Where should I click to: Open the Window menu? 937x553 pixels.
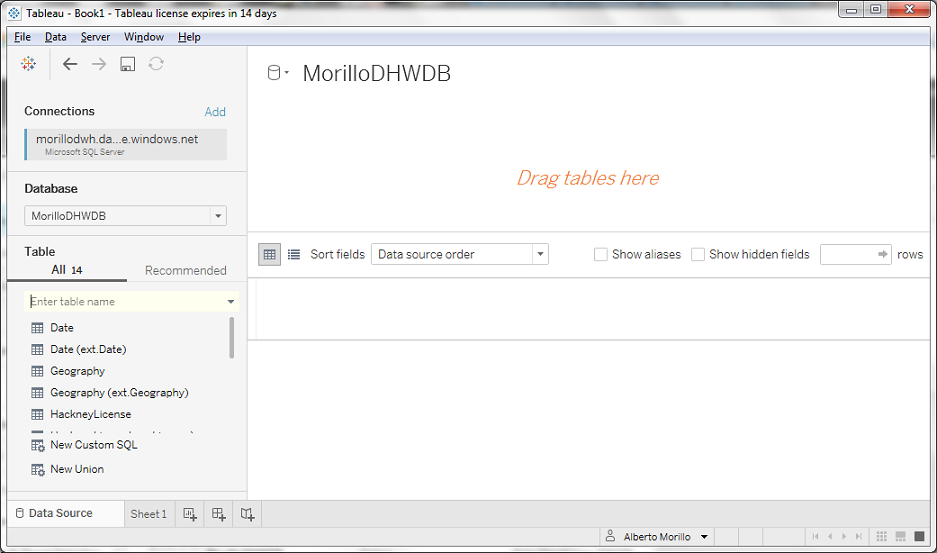click(144, 37)
